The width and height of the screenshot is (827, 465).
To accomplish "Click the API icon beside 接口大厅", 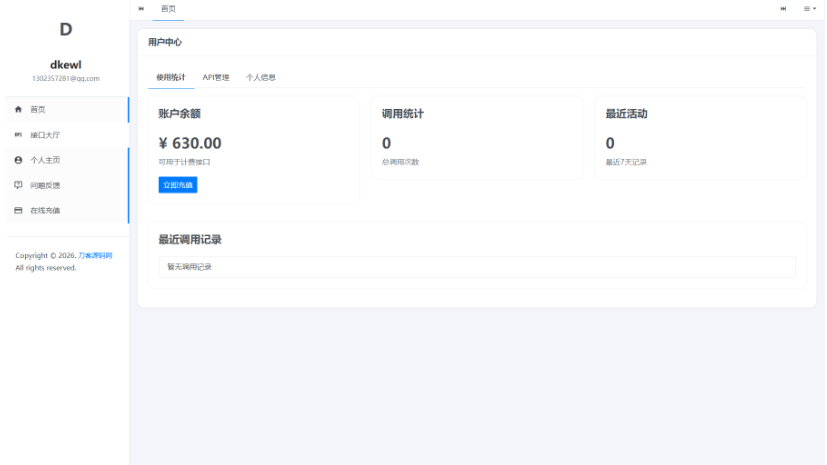I will (x=18, y=135).
